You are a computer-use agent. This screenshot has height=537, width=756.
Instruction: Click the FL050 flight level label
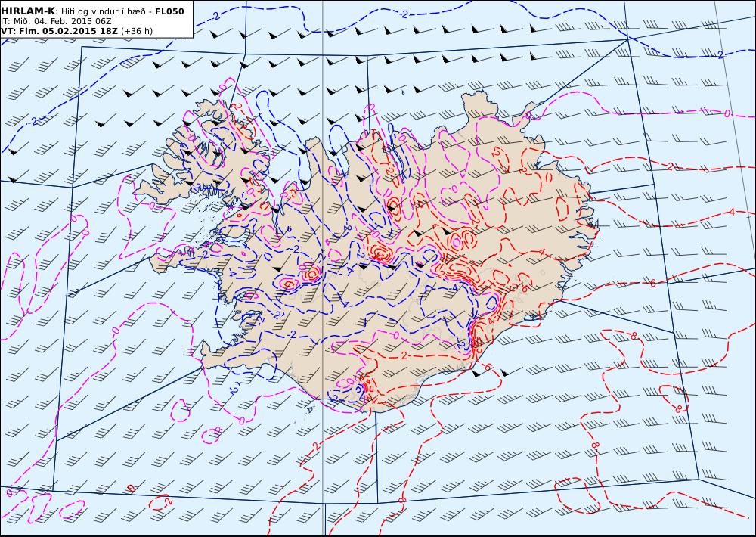pos(169,11)
